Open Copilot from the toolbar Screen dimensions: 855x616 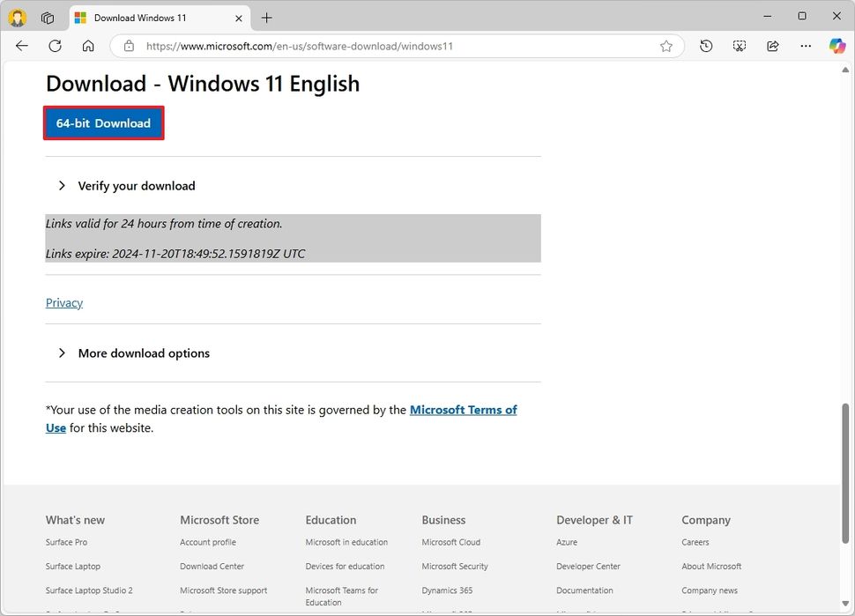tap(836, 46)
